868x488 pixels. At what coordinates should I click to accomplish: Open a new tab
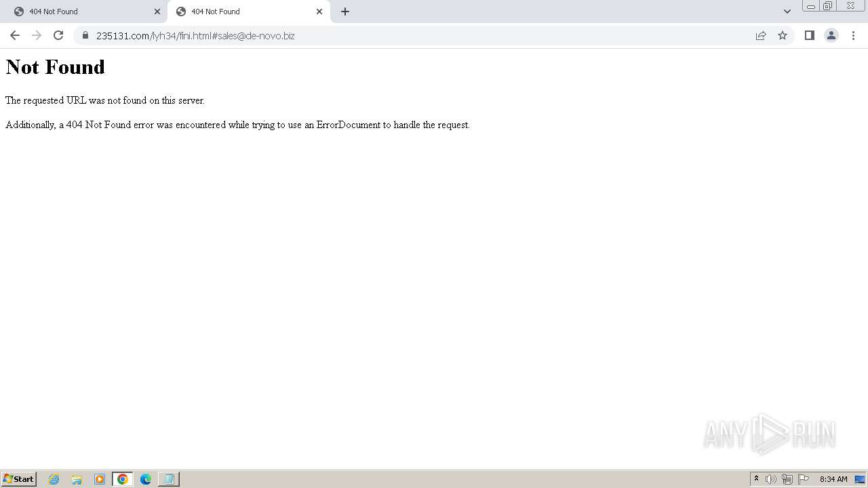[345, 12]
